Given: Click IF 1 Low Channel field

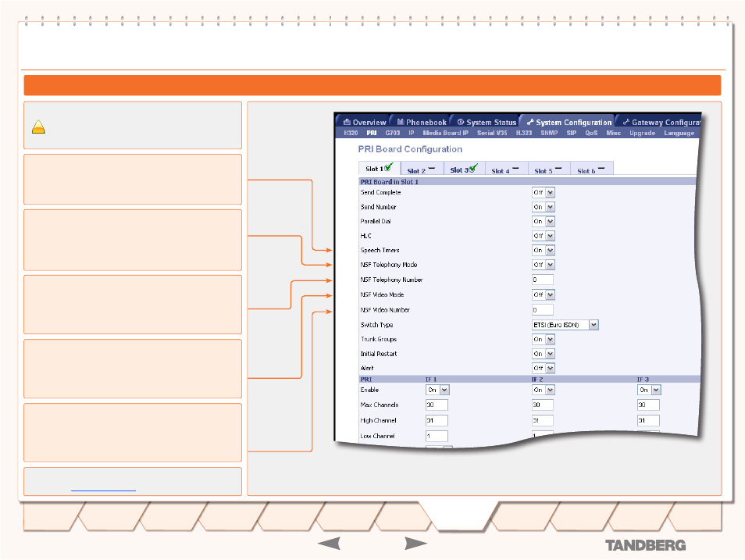Looking at the screenshot, I should 437,436.
